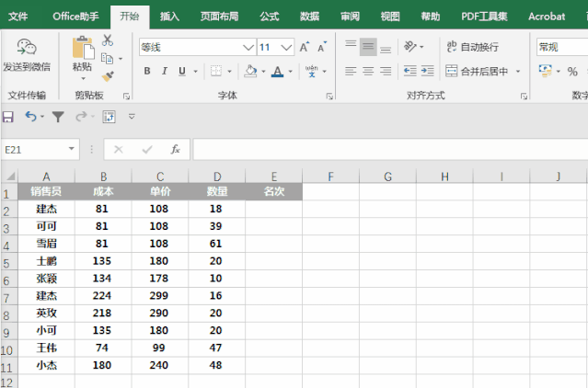Toggle Wrap Text (自动换行)
Viewport: 588px width, 388px height.
pos(472,47)
